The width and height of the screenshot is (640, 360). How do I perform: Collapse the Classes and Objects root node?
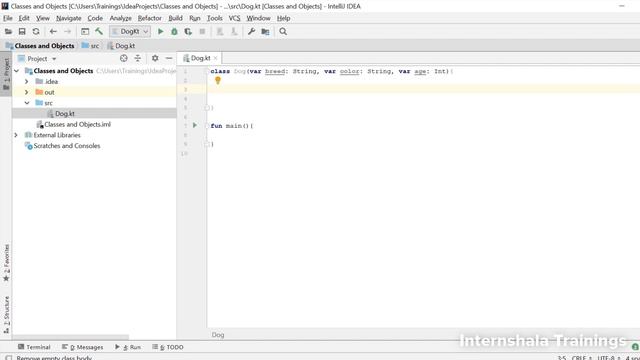pos(16,71)
